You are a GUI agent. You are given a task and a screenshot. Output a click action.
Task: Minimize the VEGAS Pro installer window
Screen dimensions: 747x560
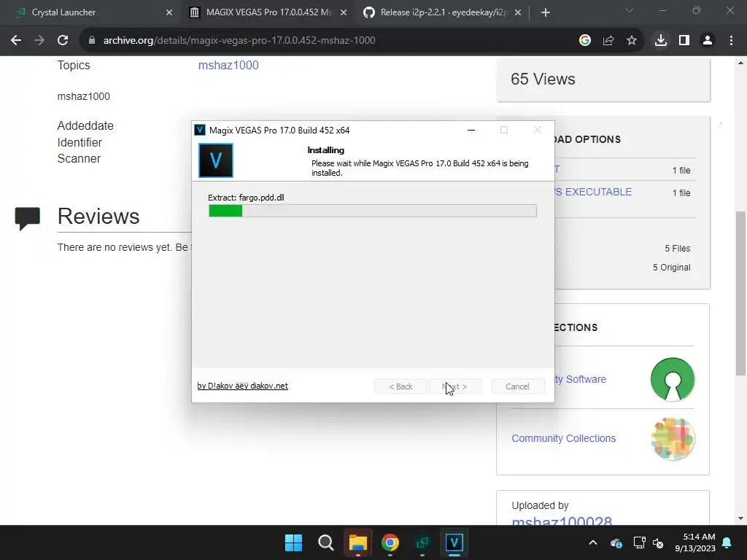point(471,130)
